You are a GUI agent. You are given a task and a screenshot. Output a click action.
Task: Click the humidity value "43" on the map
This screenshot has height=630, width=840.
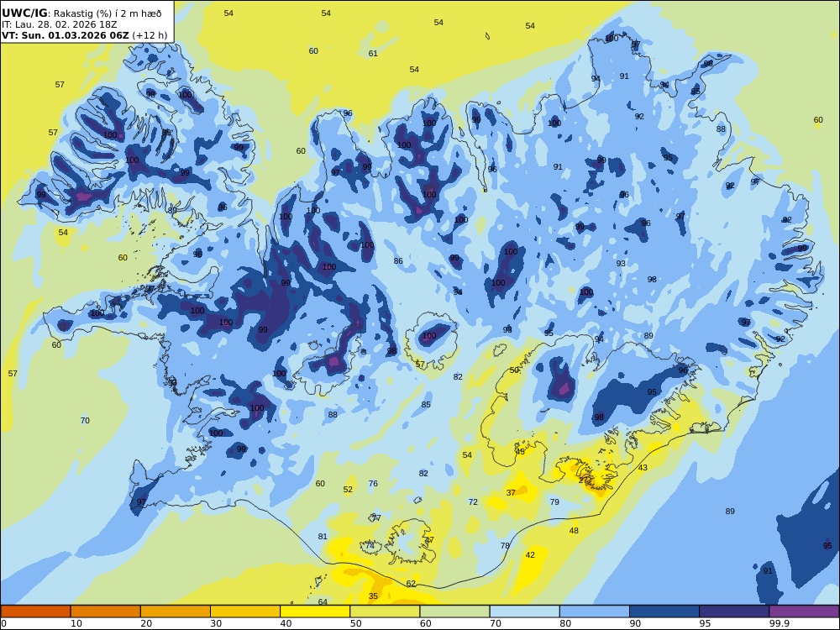click(x=643, y=468)
